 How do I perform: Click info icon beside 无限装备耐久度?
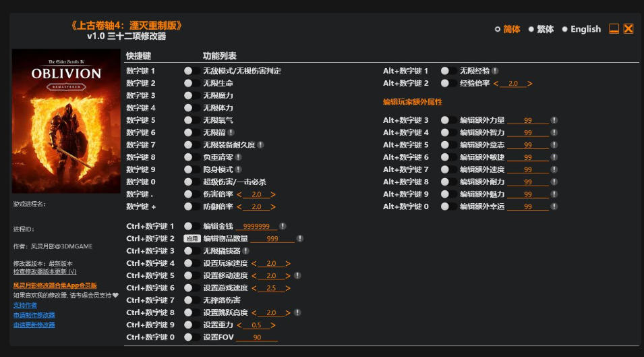point(260,144)
